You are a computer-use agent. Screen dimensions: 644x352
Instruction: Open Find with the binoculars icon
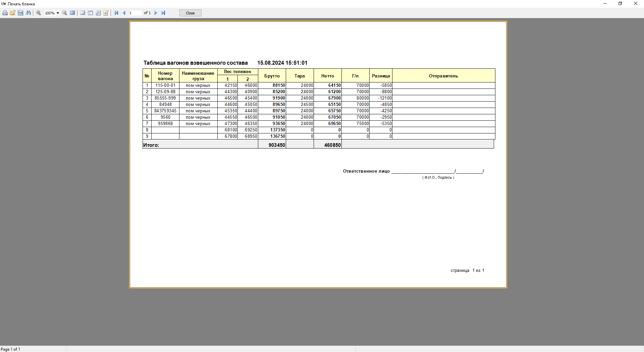tap(29, 13)
